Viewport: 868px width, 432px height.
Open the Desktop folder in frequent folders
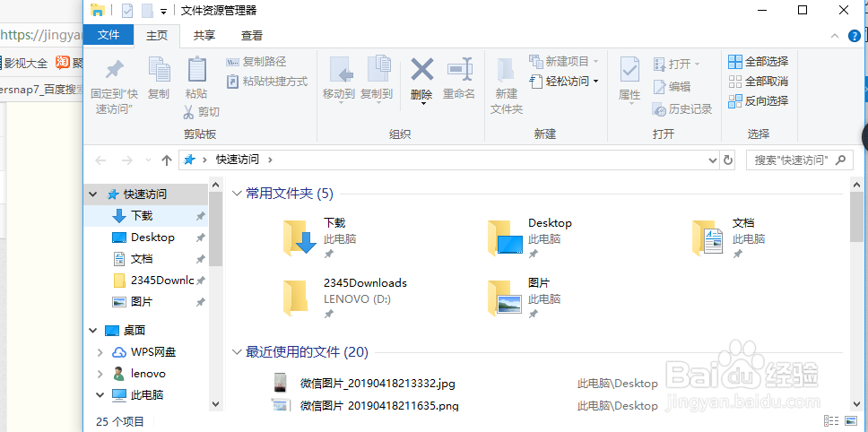530,238
